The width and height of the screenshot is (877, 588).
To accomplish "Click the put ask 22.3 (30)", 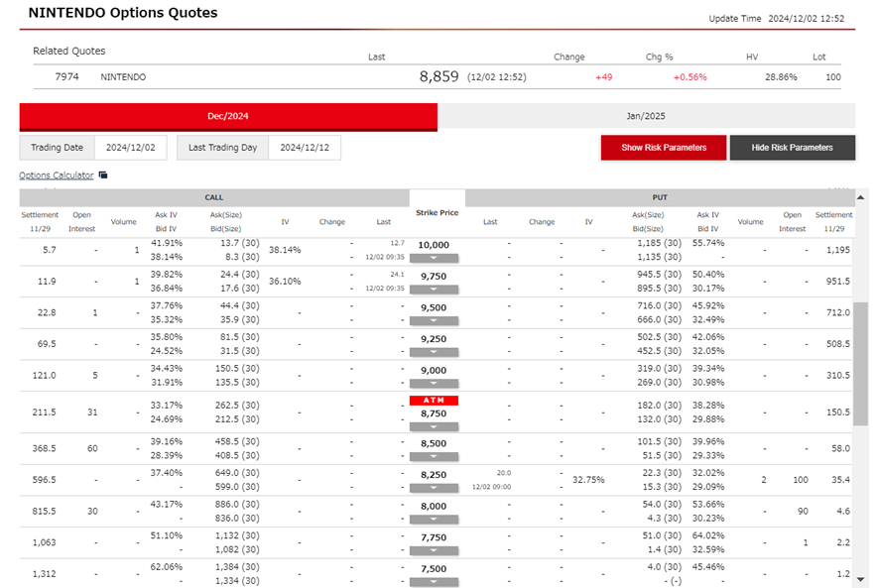I will pyautogui.click(x=662, y=473).
